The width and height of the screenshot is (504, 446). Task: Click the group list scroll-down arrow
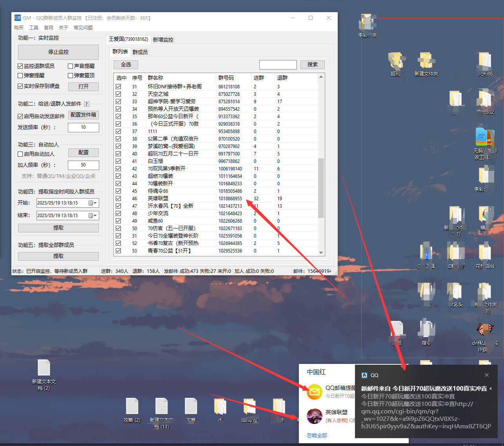[x=321, y=252]
